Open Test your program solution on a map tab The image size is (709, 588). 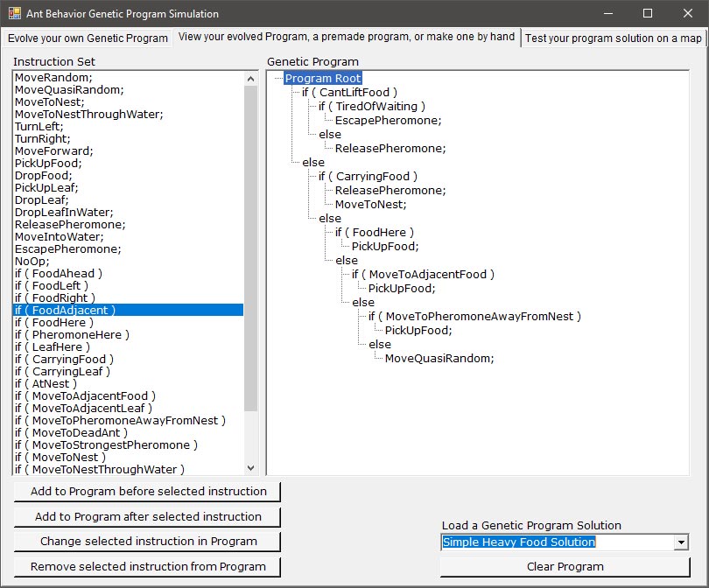(613, 38)
